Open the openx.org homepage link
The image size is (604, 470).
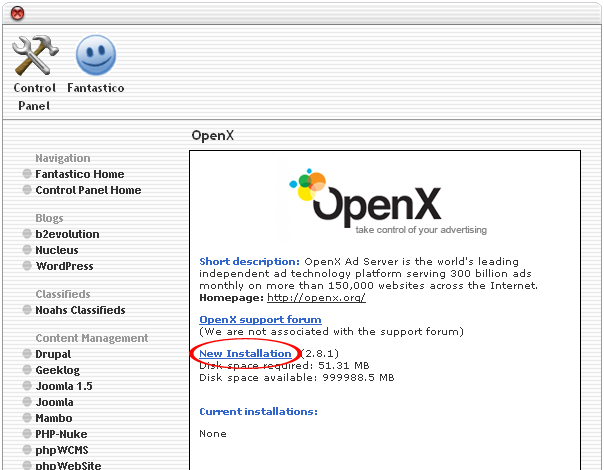click(x=315, y=298)
